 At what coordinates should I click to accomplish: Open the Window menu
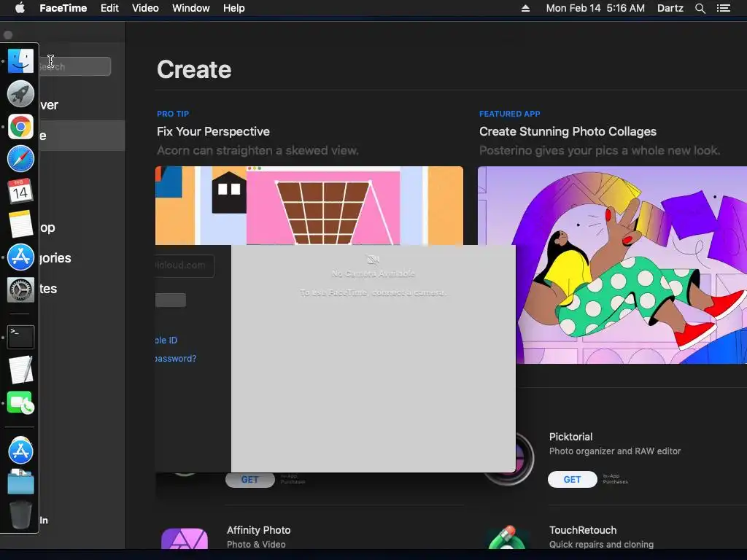(x=190, y=8)
